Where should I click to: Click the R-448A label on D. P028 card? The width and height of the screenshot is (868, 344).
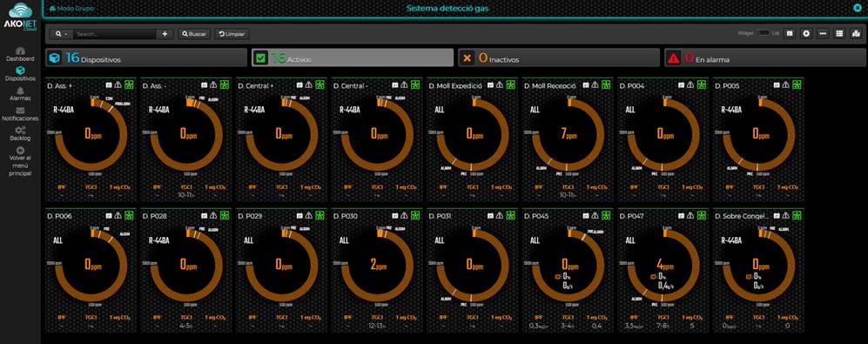(158, 240)
